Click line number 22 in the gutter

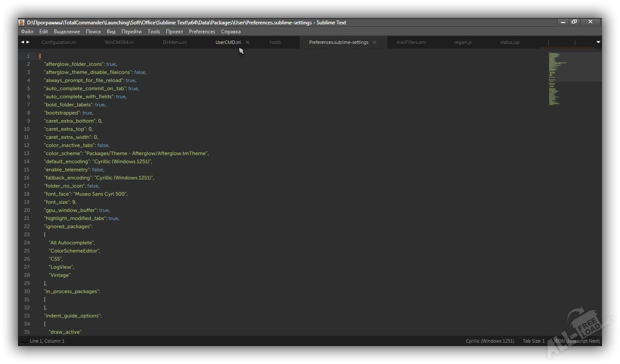click(x=27, y=226)
